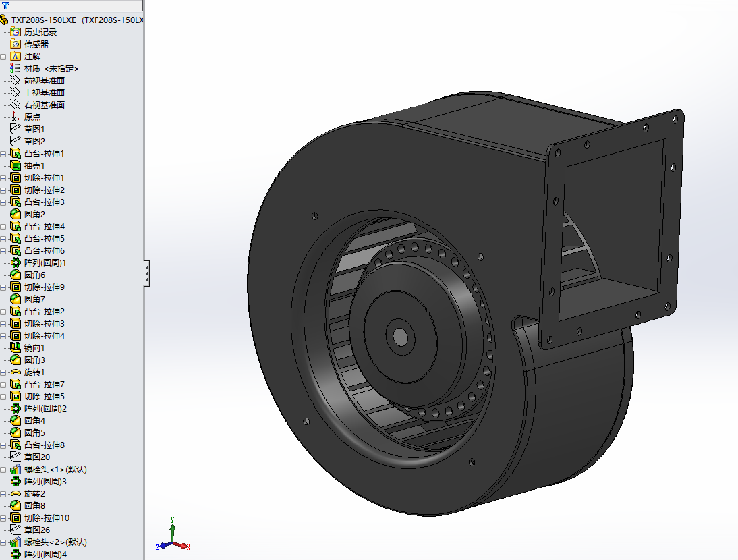The width and height of the screenshot is (738, 560).
Task: Click the 注解 annotations icon
Action: click(16, 57)
